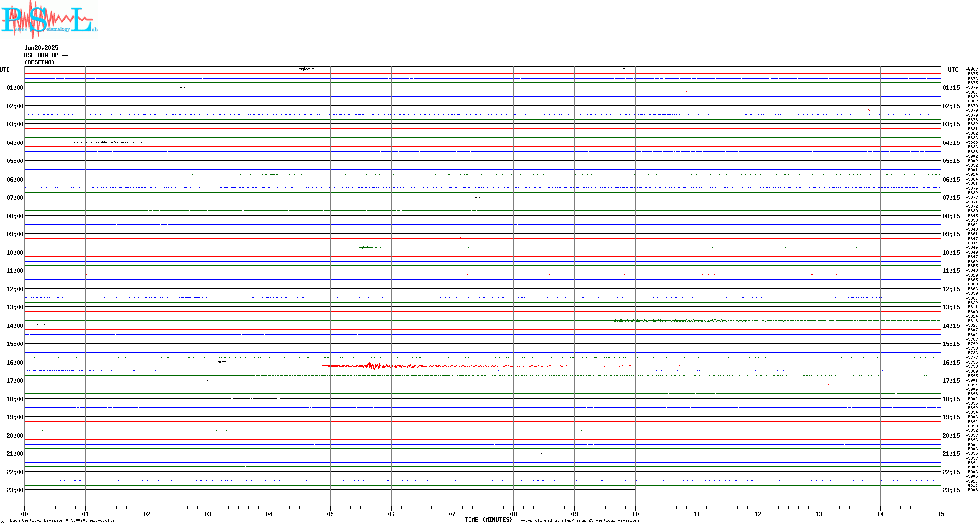Click the 07:15 time label

click(951, 198)
